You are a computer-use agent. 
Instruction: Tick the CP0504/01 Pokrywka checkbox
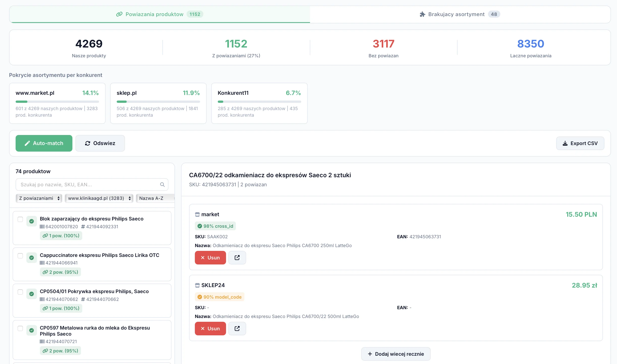click(x=20, y=292)
